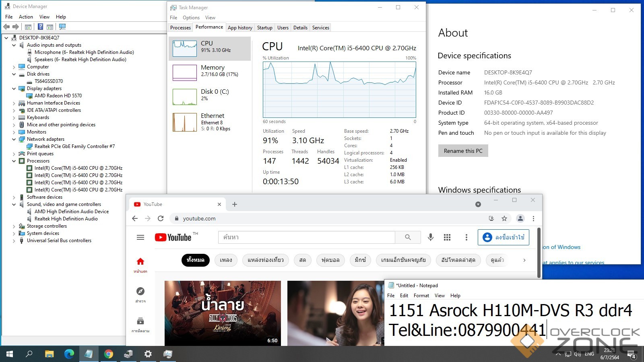
Task: Open the YouTube apps grid icon
Action: 447,237
